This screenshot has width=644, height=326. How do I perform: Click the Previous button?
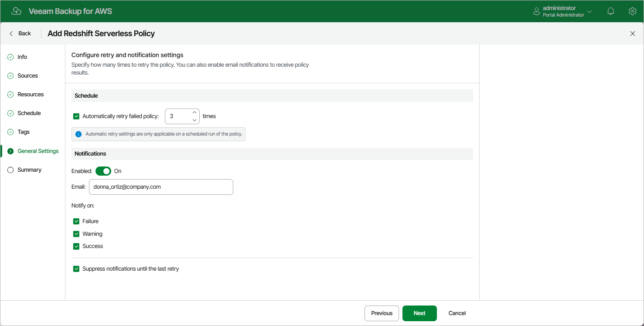coord(382,313)
